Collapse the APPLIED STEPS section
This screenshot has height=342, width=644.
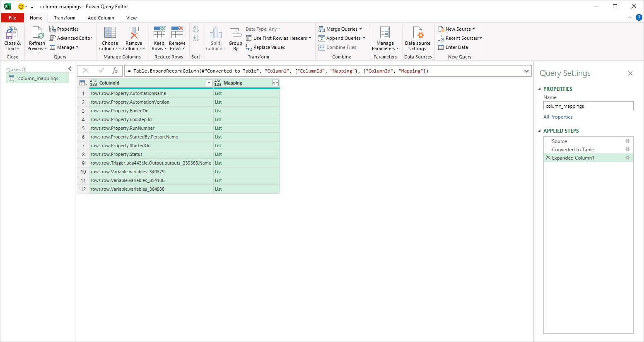[x=540, y=131]
